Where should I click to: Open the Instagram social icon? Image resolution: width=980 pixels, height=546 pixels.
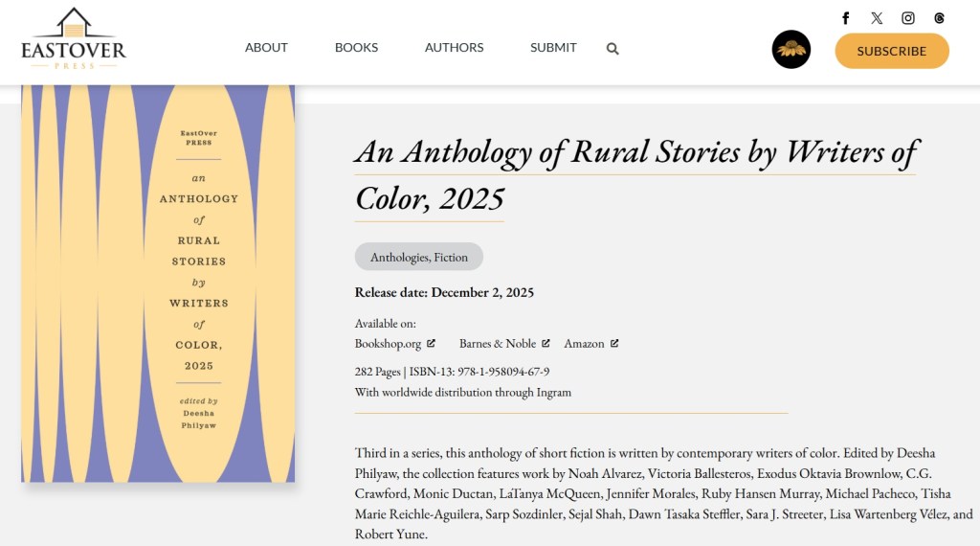pyautogui.click(x=908, y=18)
